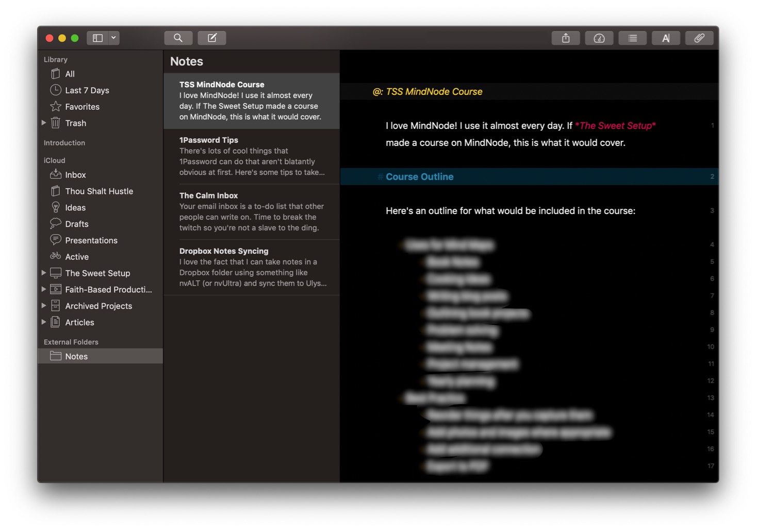
Task: Open The Calm Inbox sheet
Action: [252, 212]
